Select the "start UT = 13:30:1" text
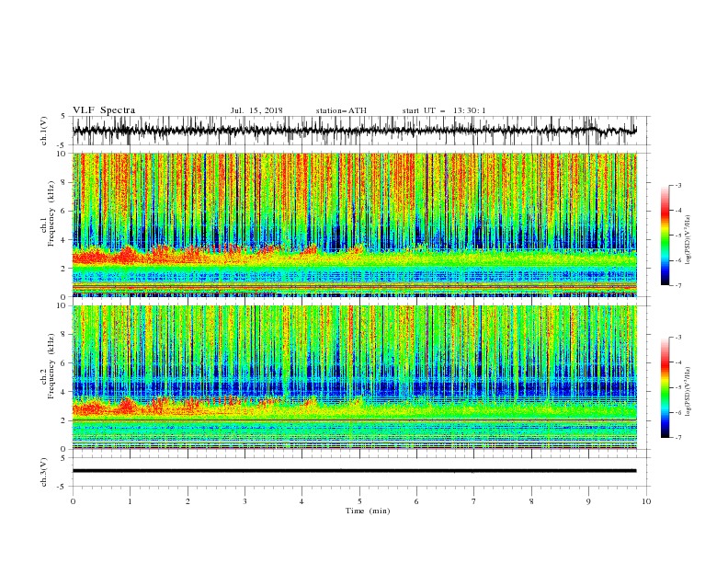The image size is (728, 563). tap(444, 110)
